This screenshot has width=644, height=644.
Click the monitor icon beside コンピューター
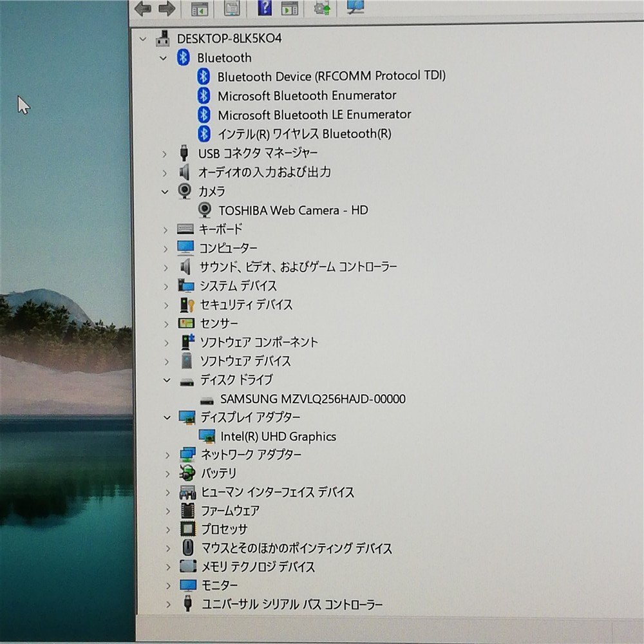(x=185, y=248)
